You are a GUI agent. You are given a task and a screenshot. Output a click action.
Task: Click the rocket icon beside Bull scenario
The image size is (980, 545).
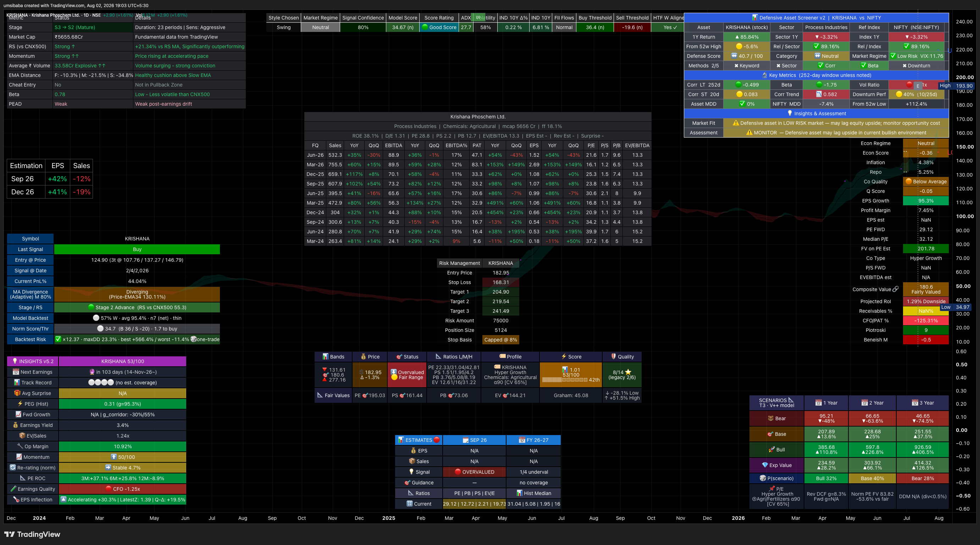point(771,450)
